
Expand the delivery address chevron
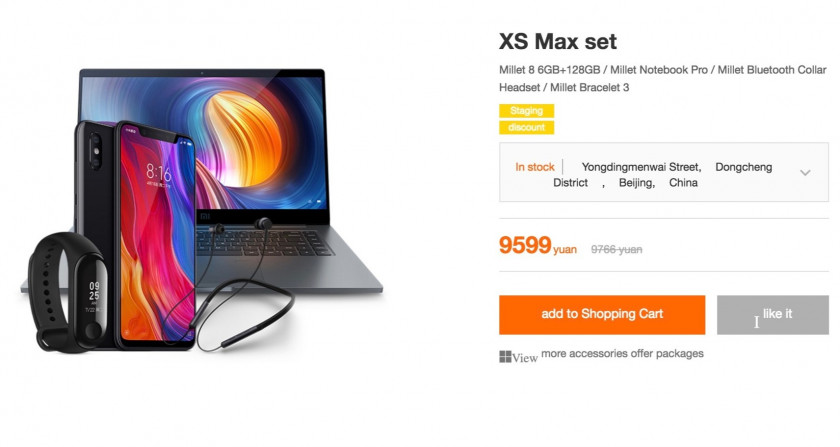pyautogui.click(x=805, y=173)
